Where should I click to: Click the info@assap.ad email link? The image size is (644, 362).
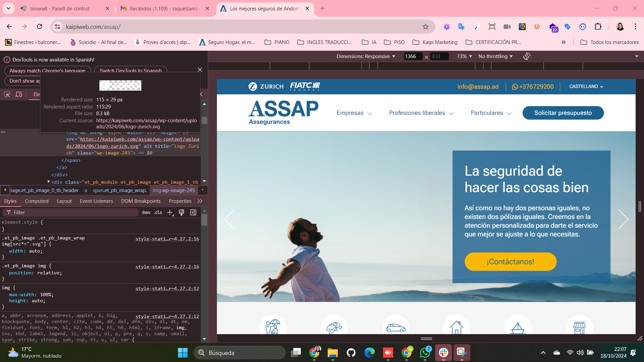click(478, 87)
